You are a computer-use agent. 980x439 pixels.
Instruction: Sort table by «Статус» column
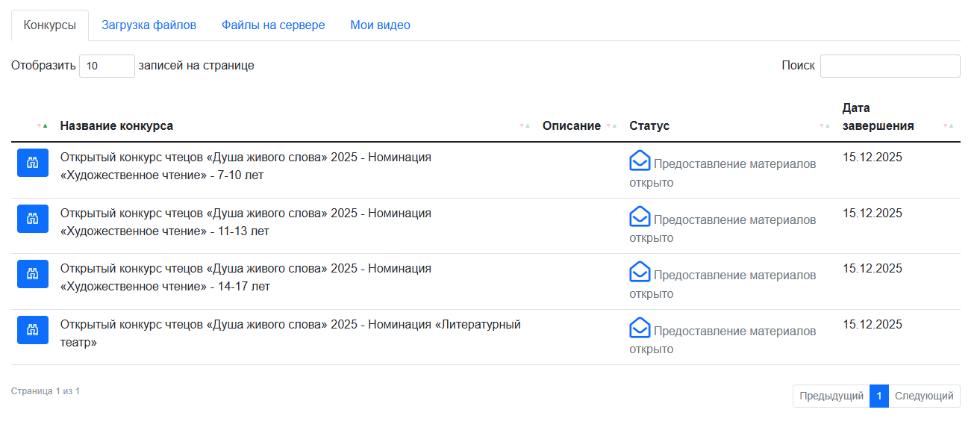[x=649, y=125]
